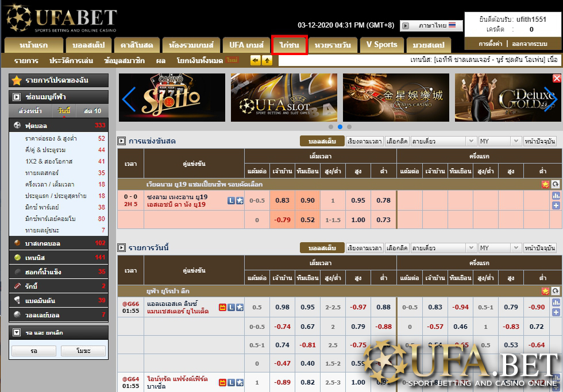Click the โมฆะ button in the bets panel
Viewport: 563px width, 392px height.
coord(83,351)
